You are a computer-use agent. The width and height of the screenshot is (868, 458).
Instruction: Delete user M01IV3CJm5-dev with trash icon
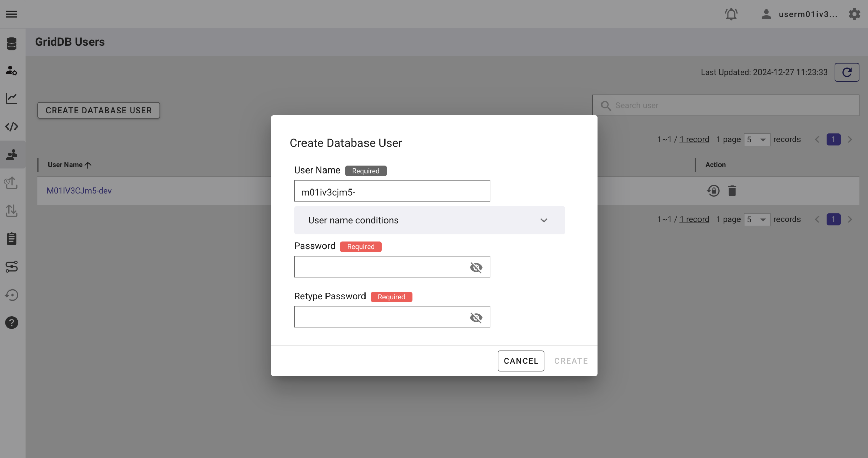point(732,191)
